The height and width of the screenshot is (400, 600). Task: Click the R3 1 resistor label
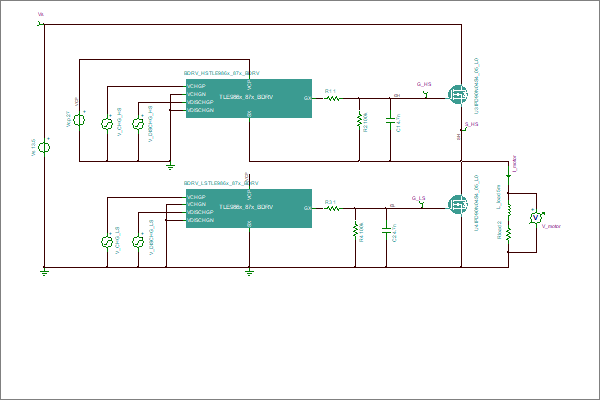[330, 202]
